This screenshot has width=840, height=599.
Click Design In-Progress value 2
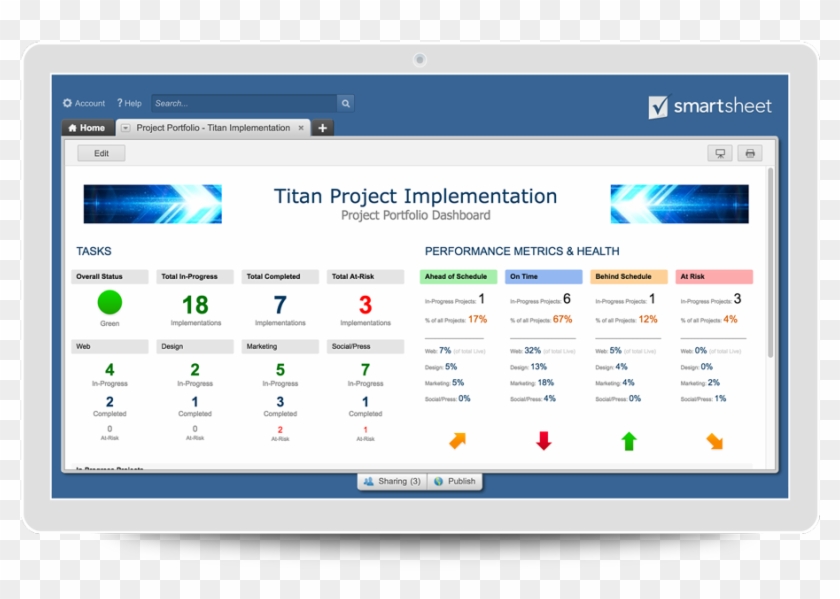pyautogui.click(x=195, y=370)
